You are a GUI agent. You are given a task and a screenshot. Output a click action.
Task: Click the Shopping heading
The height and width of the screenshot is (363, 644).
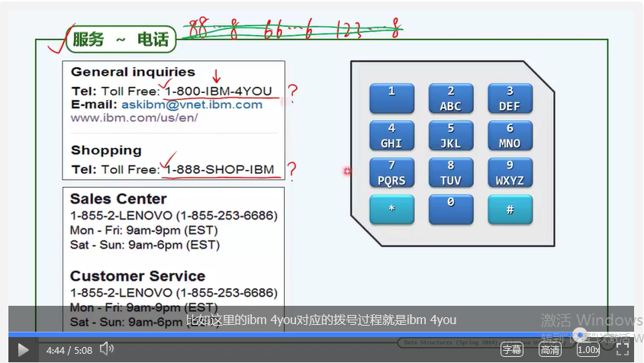(x=106, y=151)
